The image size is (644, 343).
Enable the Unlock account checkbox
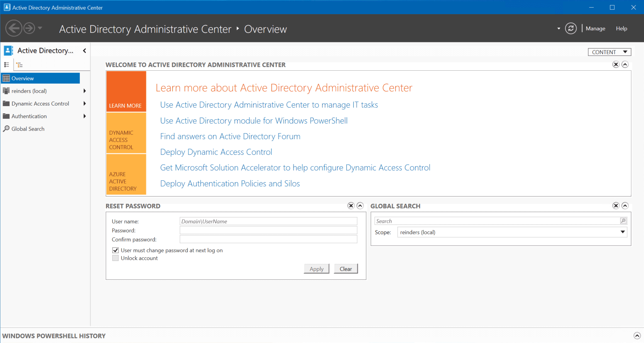pos(115,258)
